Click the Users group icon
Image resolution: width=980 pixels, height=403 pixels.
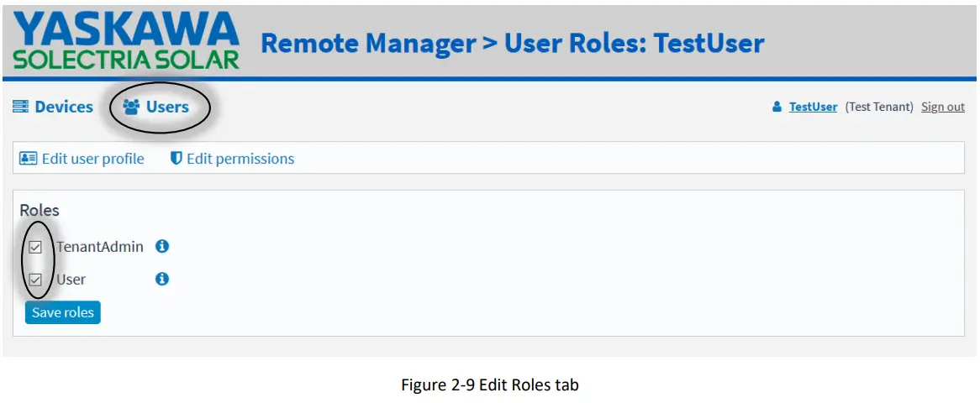(x=131, y=107)
